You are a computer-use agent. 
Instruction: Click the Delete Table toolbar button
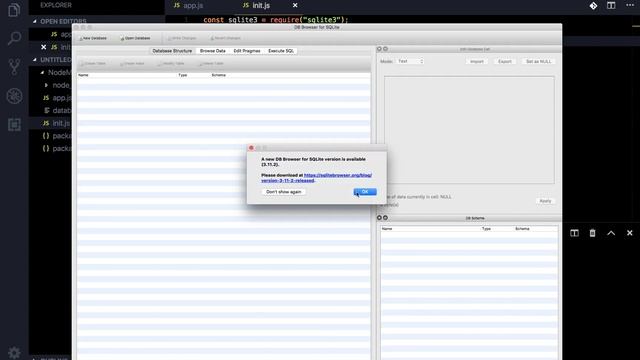click(x=211, y=64)
